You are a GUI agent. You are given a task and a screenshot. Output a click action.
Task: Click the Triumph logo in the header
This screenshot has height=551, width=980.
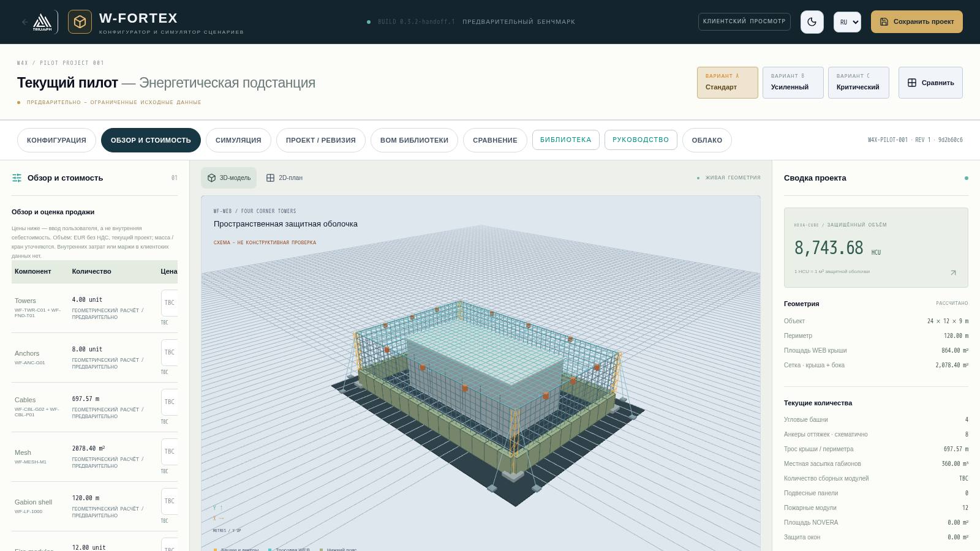coord(42,22)
